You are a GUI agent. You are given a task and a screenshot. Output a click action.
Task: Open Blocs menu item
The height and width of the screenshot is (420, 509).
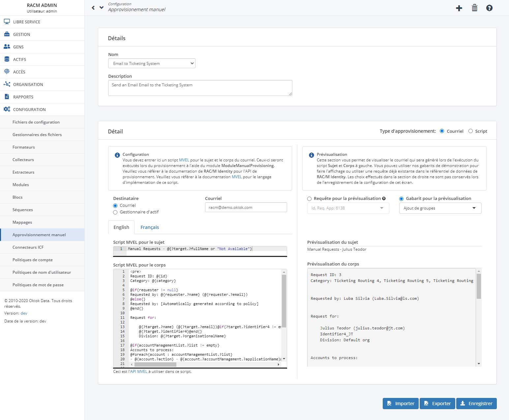[42, 197]
